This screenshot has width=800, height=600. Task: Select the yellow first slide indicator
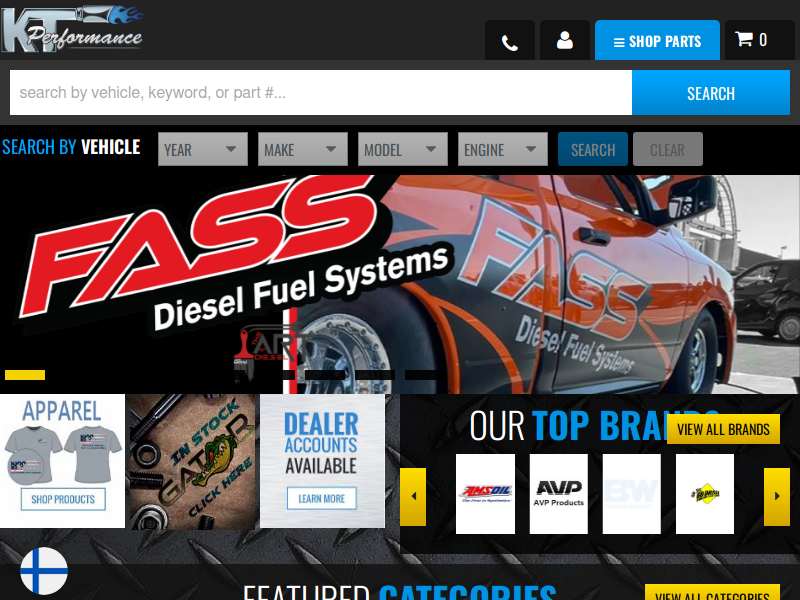[25, 375]
